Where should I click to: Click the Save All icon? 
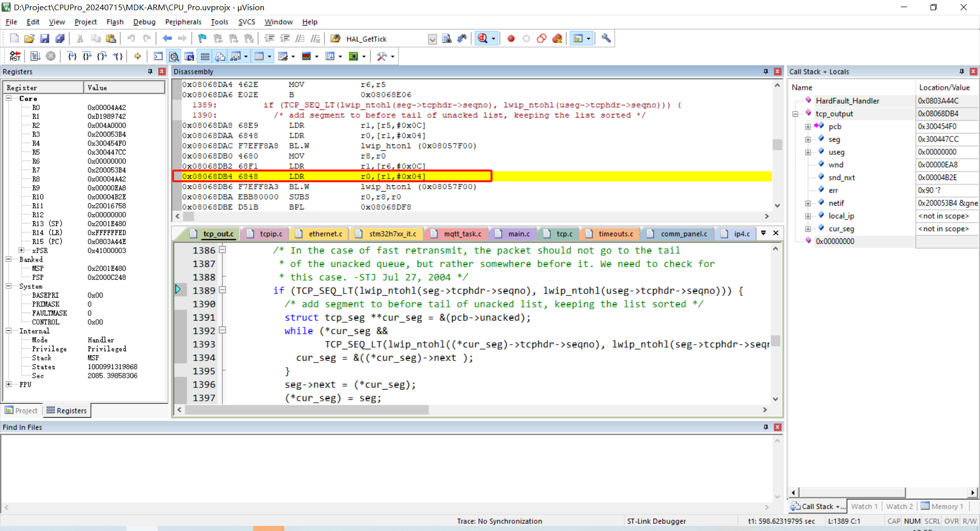(x=60, y=39)
